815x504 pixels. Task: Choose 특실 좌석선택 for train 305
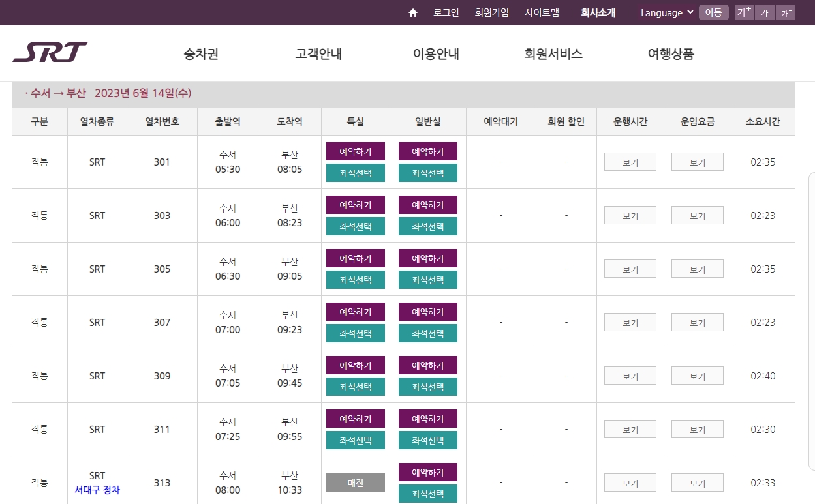click(x=356, y=280)
